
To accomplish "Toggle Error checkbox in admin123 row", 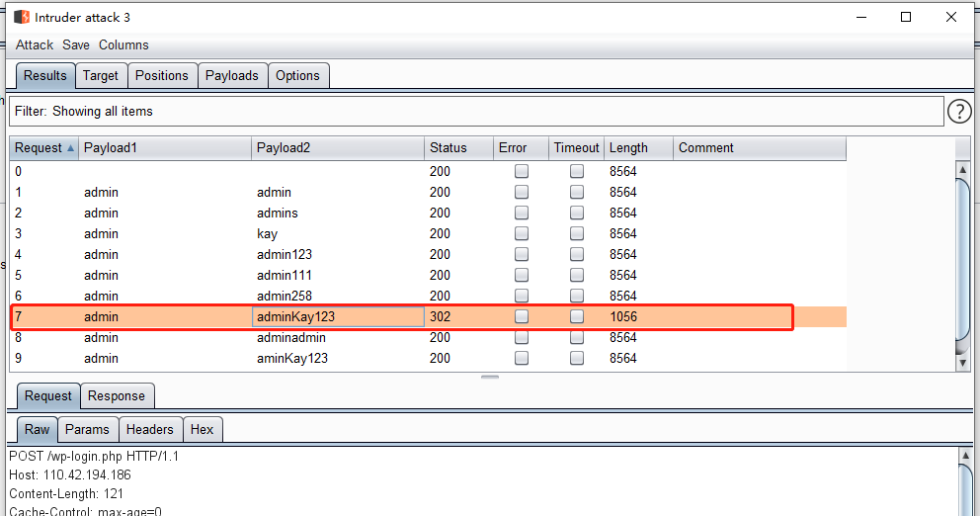I will [x=522, y=255].
